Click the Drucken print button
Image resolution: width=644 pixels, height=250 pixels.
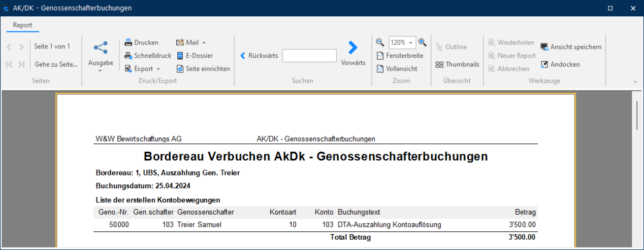point(141,42)
